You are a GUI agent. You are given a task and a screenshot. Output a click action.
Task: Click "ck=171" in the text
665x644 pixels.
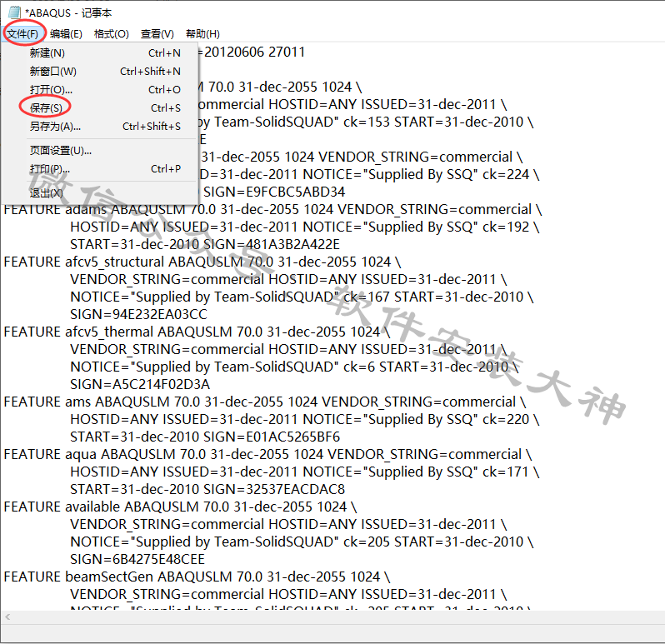(x=506, y=472)
